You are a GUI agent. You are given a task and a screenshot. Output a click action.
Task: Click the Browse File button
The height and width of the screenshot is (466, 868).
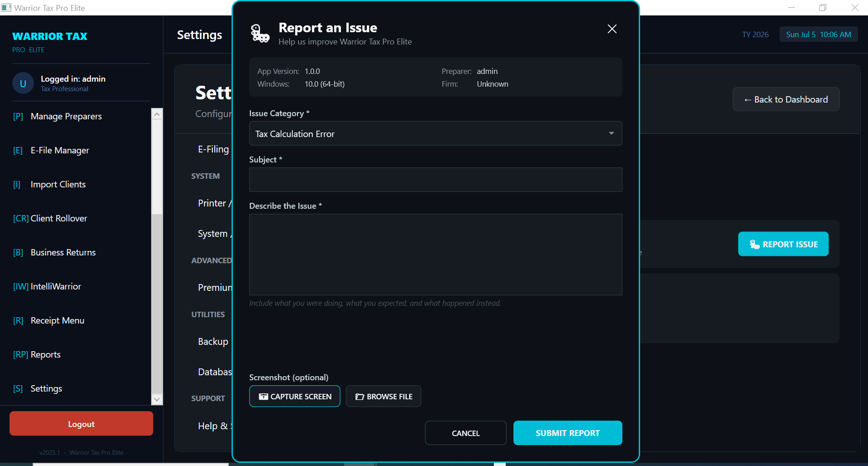click(383, 396)
